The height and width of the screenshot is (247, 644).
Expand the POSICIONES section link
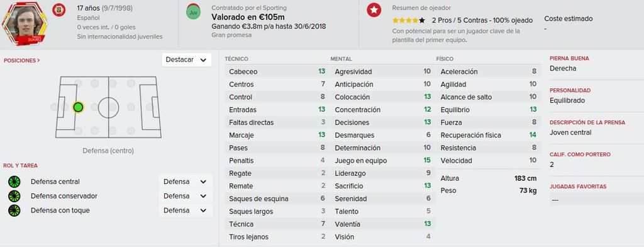click(x=22, y=60)
